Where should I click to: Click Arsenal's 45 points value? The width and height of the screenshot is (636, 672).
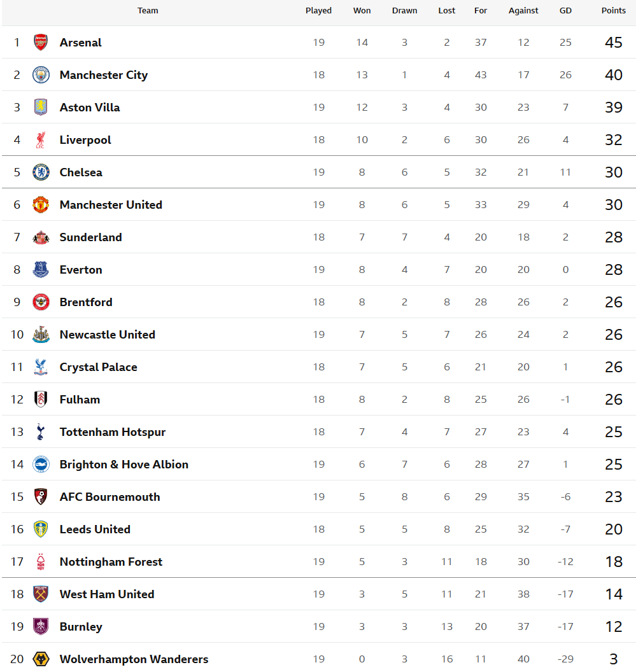pyautogui.click(x=613, y=43)
